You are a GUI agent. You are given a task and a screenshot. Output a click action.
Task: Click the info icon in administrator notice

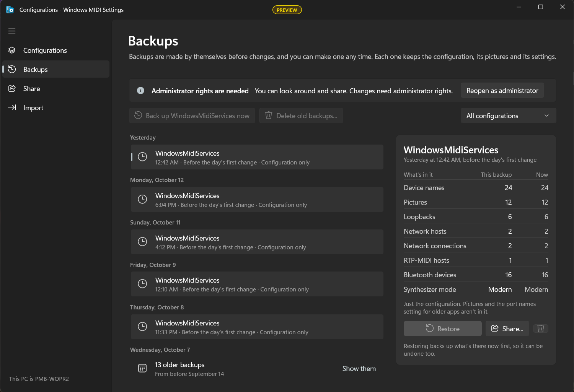140,91
